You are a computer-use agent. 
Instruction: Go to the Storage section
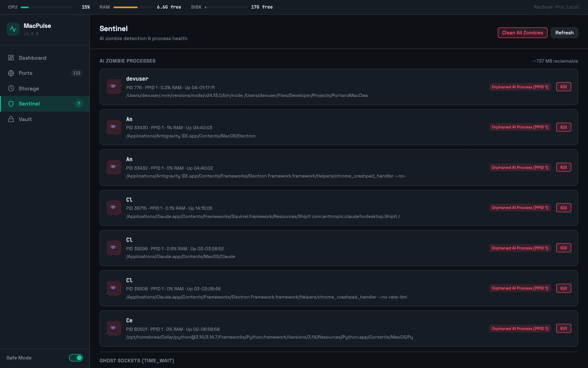(45, 88)
